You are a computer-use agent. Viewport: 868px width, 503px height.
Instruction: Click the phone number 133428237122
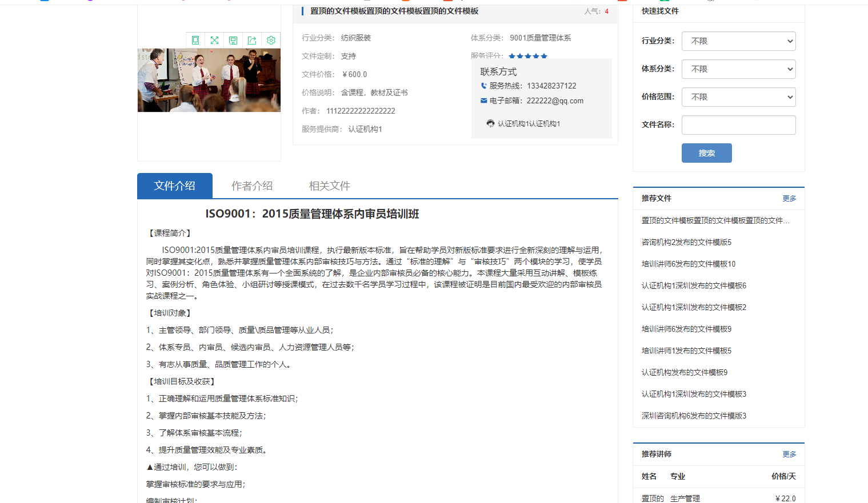pyautogui.click(x=551, y=86)
